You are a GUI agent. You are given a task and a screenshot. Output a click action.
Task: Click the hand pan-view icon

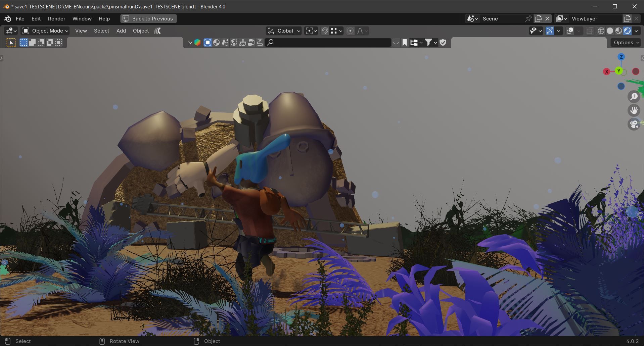(x=634, y=110)
